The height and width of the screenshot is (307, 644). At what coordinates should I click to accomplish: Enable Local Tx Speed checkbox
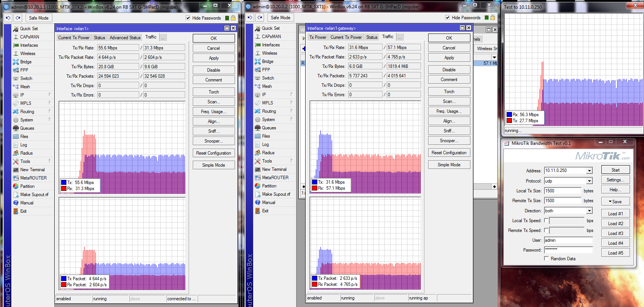click(546, 220)
